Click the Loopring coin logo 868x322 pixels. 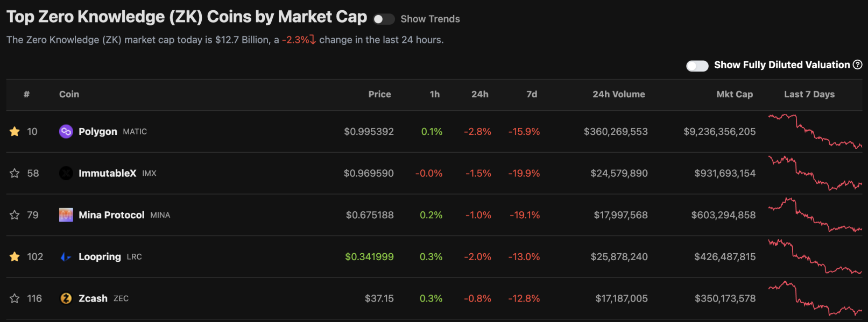pos(66,256)
